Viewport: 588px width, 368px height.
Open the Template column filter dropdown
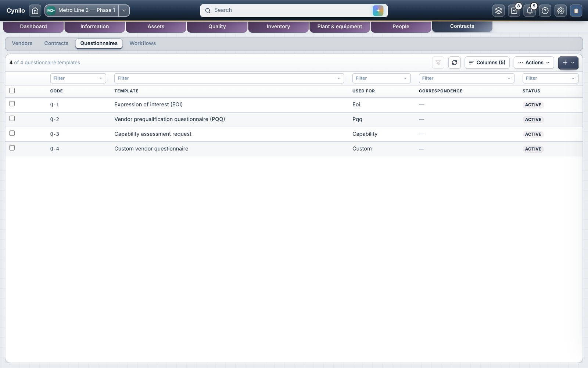point(229,78)
